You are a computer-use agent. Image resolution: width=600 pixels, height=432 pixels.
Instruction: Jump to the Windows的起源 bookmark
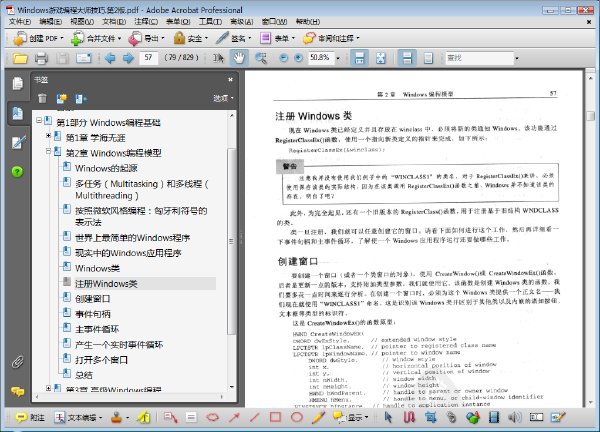[x=106, y=168]
